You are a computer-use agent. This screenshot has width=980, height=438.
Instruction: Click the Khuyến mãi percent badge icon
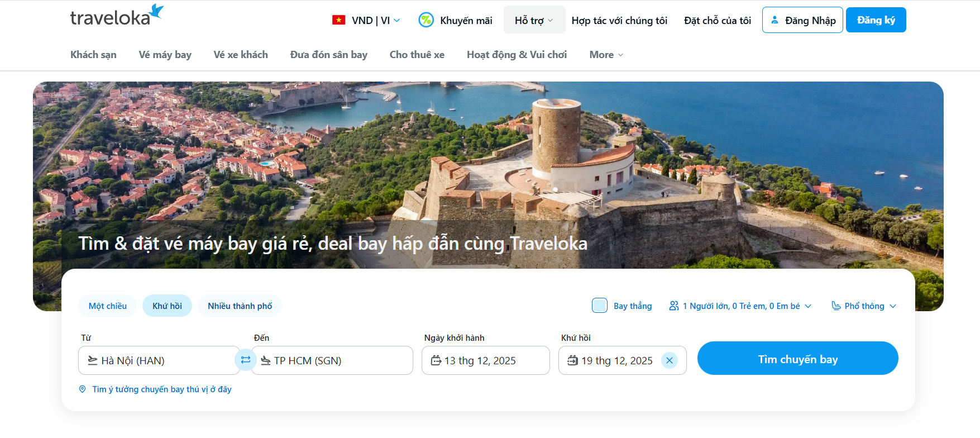(426, 20)
